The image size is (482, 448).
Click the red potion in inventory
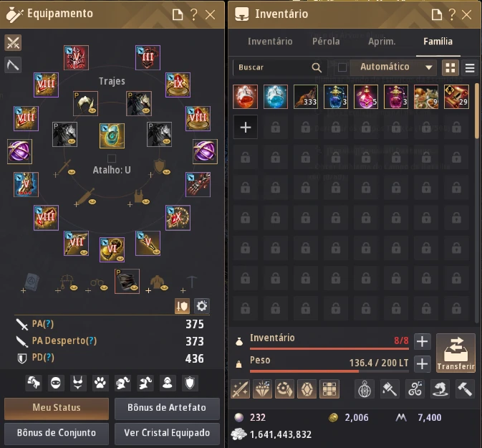pyautogui.click(x=245, y=97)
